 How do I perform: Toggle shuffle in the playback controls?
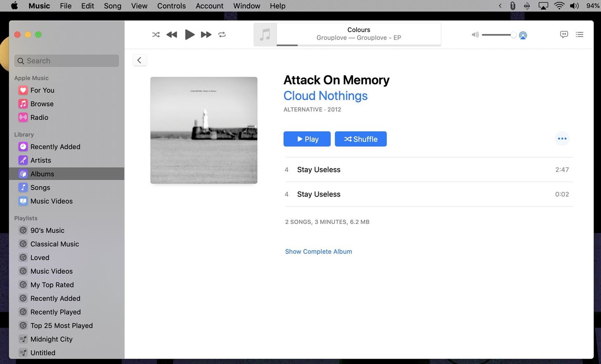(x=156, y=35)
